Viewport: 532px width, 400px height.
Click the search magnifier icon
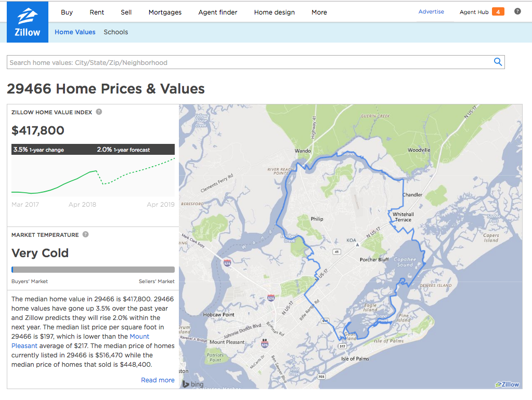pos(498,62)
